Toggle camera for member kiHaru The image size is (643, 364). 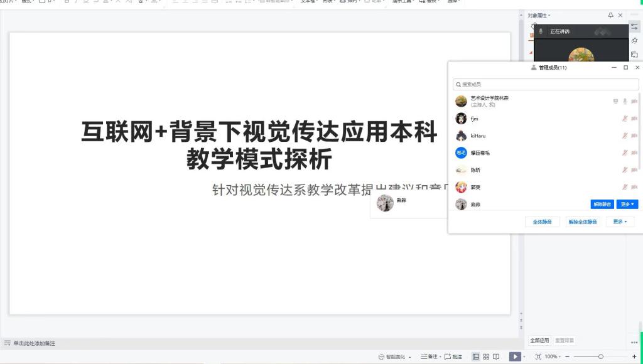635,136
